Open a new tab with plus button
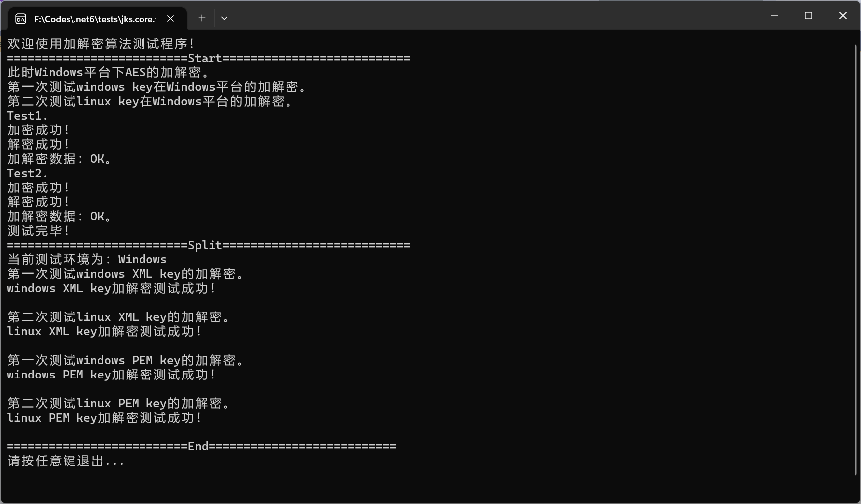The image size is (861, 504). click(x=202, y=18)
